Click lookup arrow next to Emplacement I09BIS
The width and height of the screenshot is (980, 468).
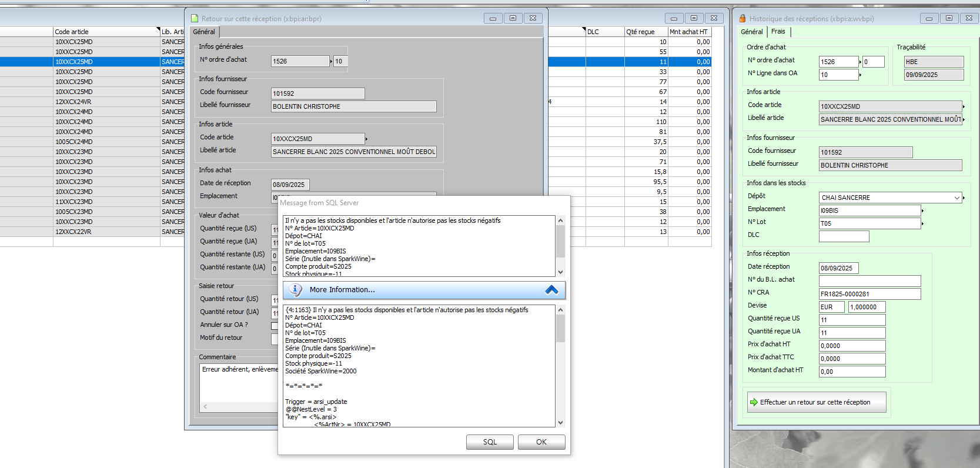922,210
